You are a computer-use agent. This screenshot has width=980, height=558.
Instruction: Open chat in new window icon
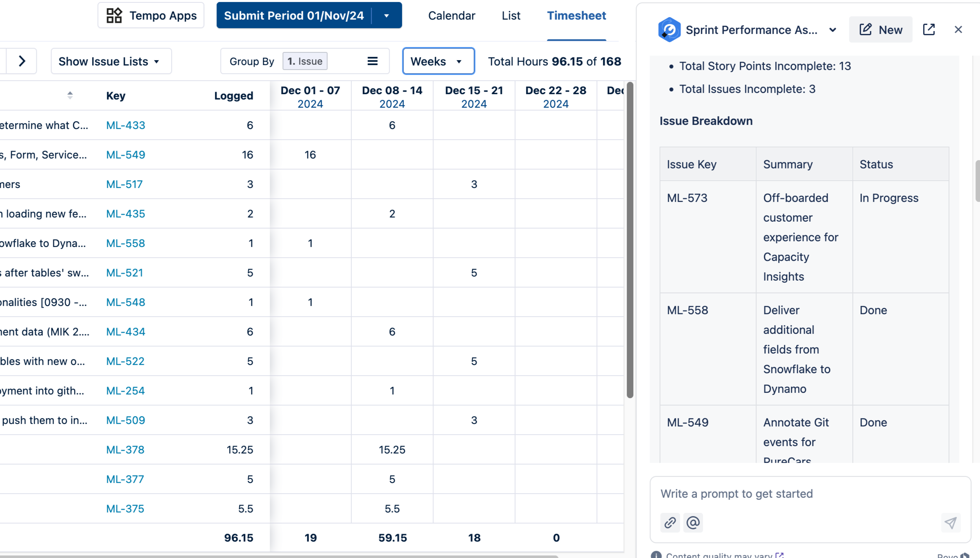pyautogui.click(x=929, y=29)
